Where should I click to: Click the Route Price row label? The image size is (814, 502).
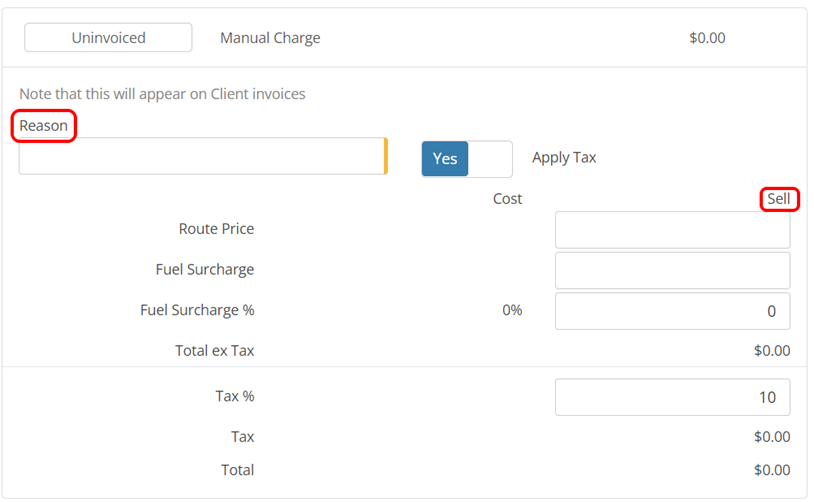216,229
